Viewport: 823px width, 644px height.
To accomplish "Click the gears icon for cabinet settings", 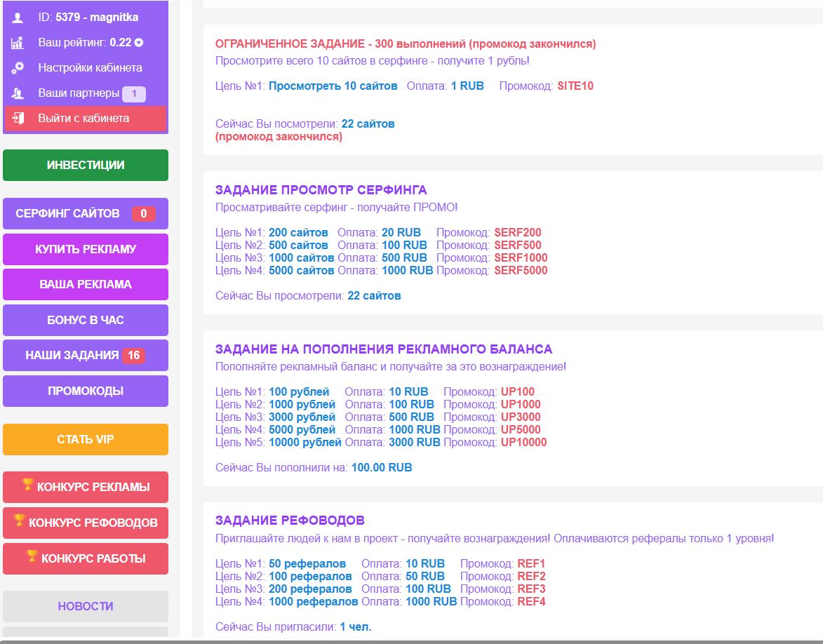I will click(18, 68).
